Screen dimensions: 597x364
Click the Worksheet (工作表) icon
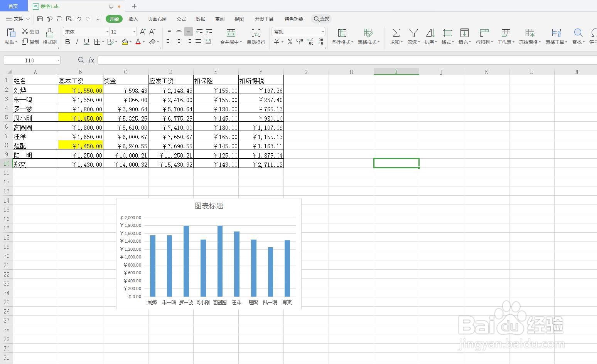pos(506,33)
